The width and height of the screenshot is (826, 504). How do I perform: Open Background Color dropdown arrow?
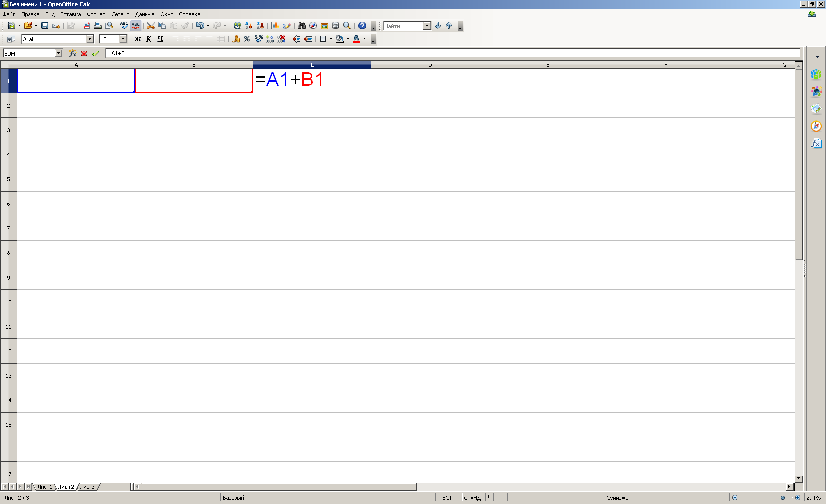(348, 39)
